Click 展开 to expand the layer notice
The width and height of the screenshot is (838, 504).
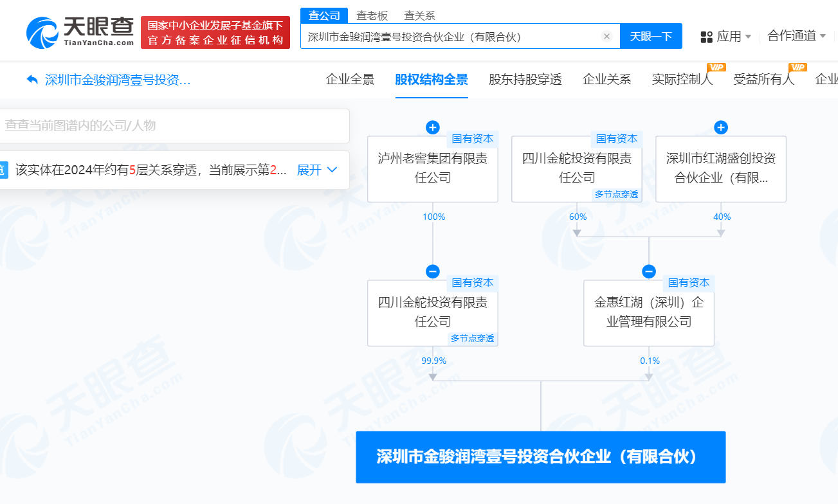(316, 170)
